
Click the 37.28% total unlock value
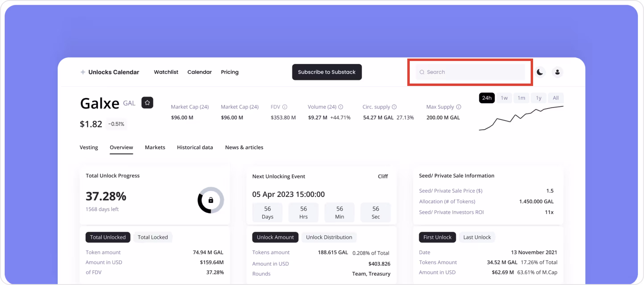106,196
